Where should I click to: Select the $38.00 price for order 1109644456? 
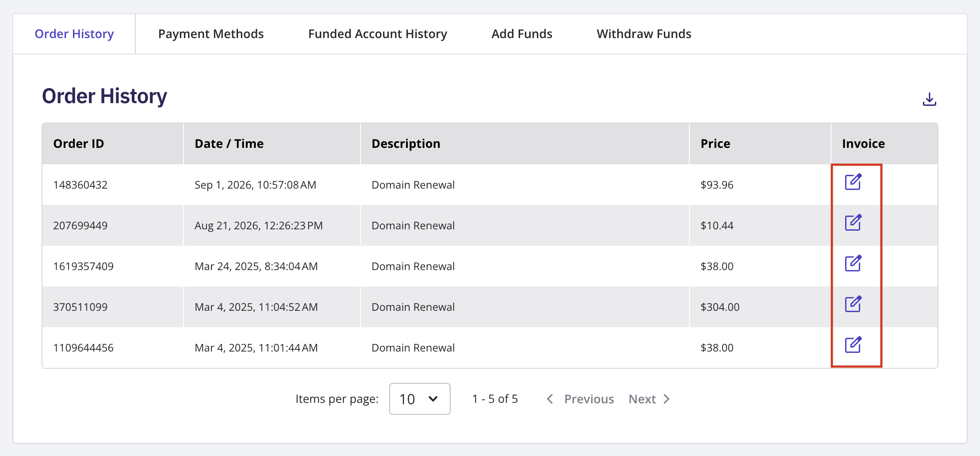[x=717, y=348]
